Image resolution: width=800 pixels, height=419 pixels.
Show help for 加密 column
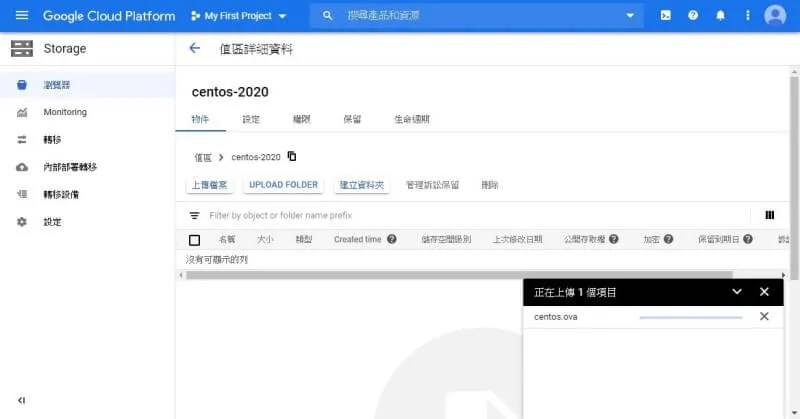pyautogui.click(x=668, y=239)
